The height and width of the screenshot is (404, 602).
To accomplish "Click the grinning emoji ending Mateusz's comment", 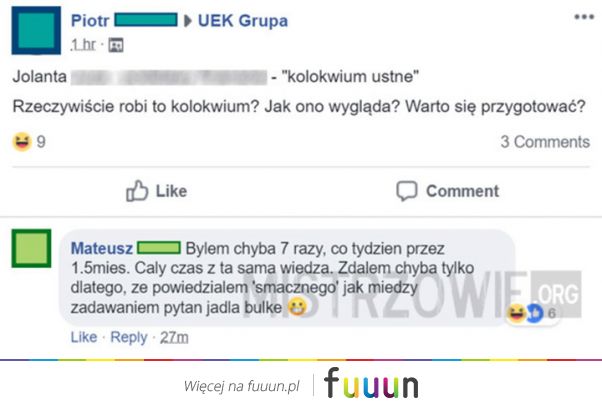I will pos(297,307).
